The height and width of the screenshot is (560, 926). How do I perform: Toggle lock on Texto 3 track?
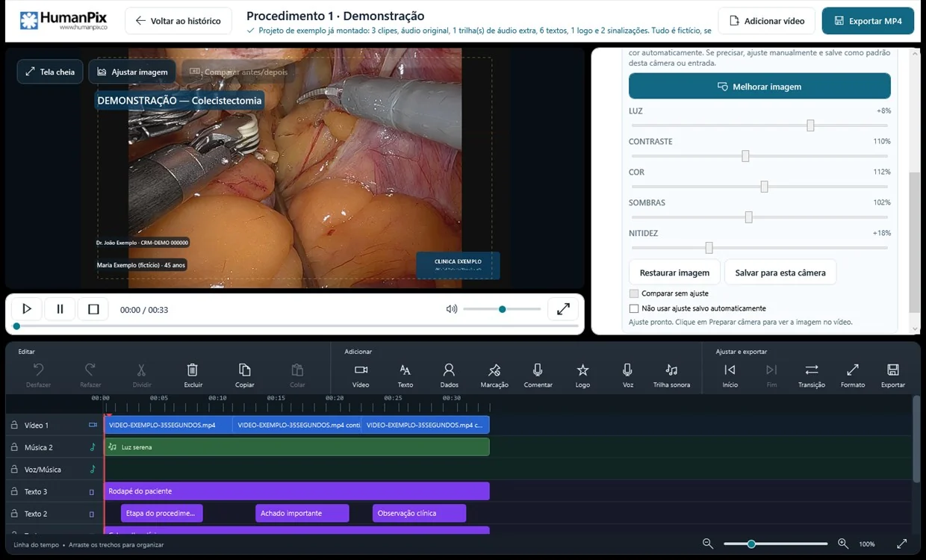(13, 491)
